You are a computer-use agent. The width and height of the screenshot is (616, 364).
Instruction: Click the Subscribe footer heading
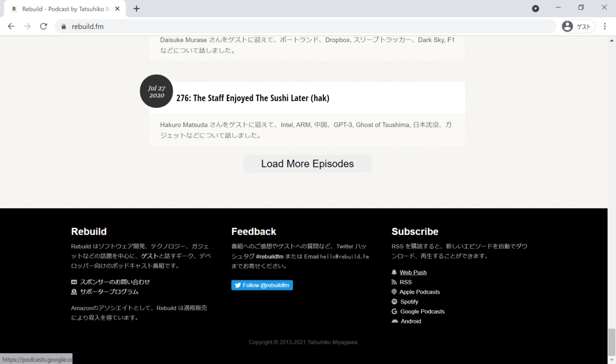coord(415,232)
